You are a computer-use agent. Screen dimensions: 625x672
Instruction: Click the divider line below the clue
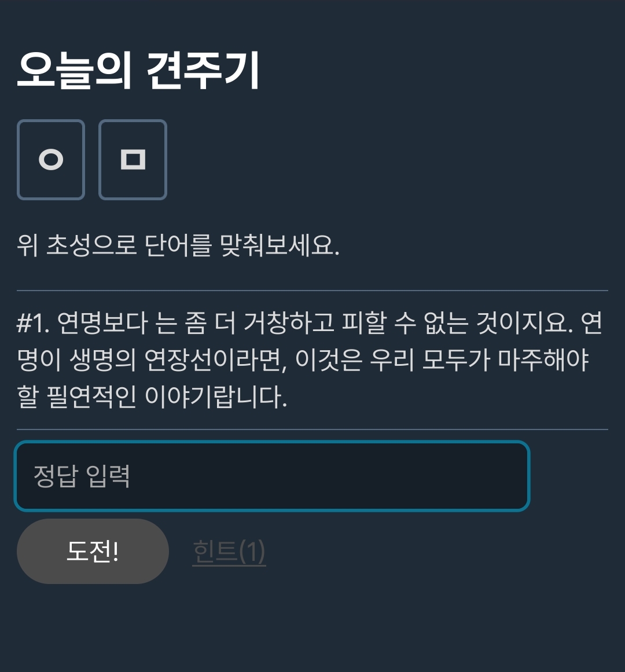pyautogui.click(x=312, y=429)
